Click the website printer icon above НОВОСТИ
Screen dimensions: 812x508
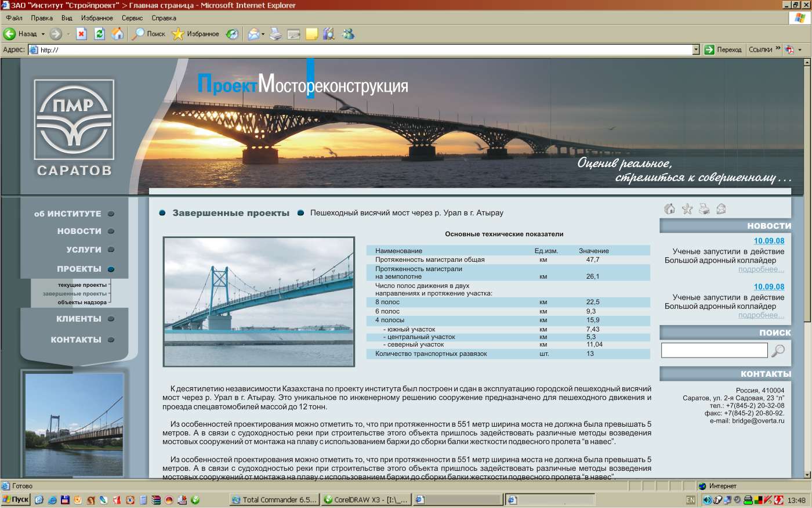pyautogui.click(x=704, y=208)
